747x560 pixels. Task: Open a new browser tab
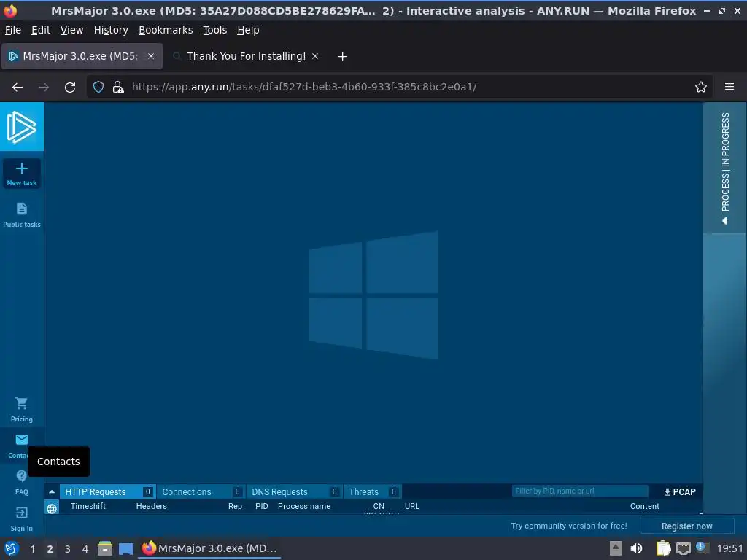(x=342, y=57)
